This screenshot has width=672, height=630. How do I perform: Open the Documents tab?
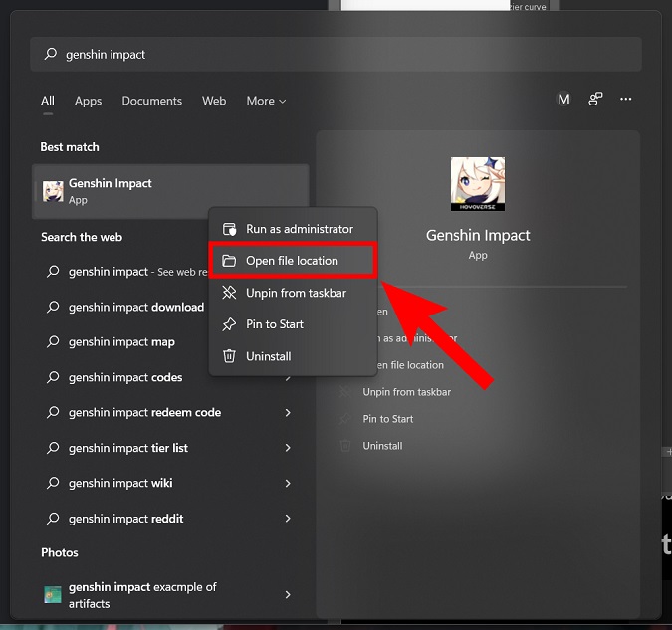151,101
